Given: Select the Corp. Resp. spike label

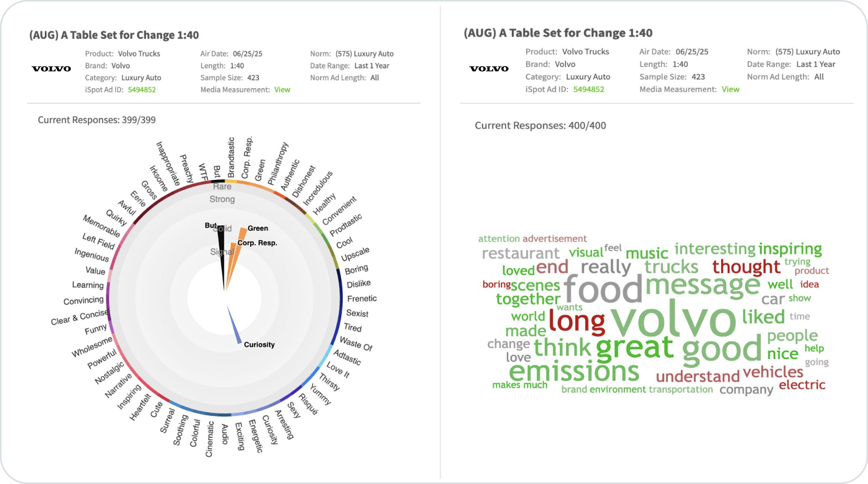Looking at the screenshot, I should (257, 243).
